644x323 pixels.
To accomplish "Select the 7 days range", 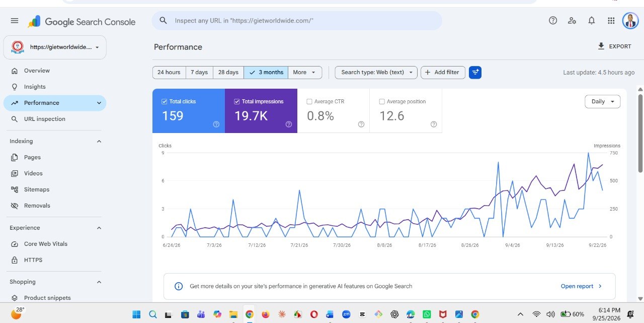I will pos(199,73).
